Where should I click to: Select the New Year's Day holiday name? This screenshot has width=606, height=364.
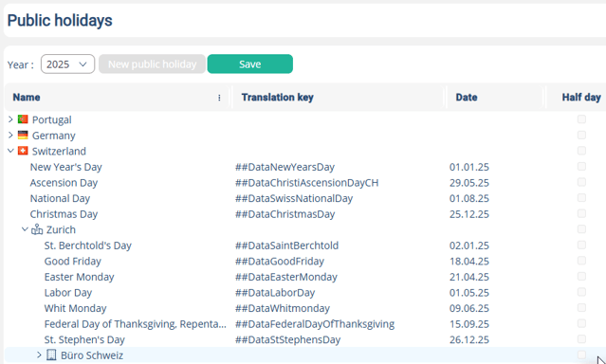(x=66, y=167)
